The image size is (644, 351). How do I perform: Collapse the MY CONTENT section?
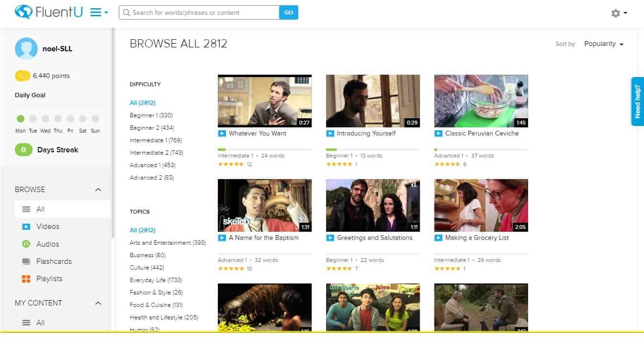pyautogui.click(x=98, y=303)
